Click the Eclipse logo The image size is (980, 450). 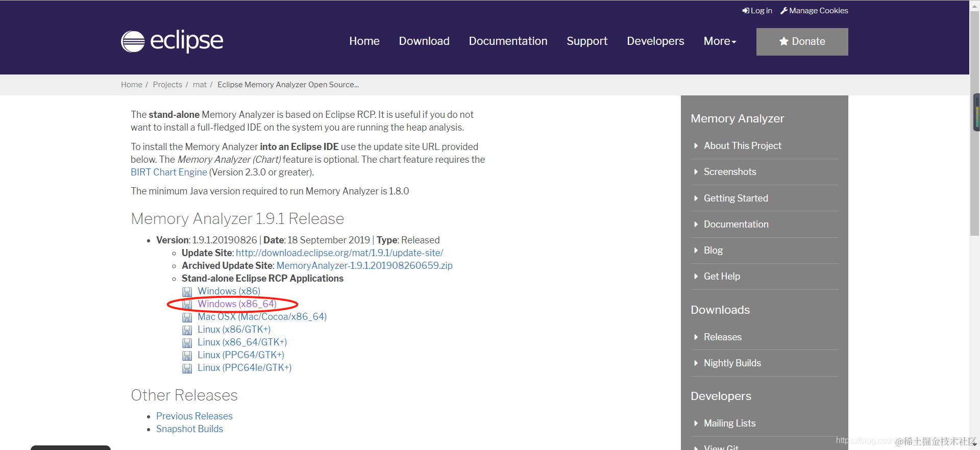(x=172, y=41)
